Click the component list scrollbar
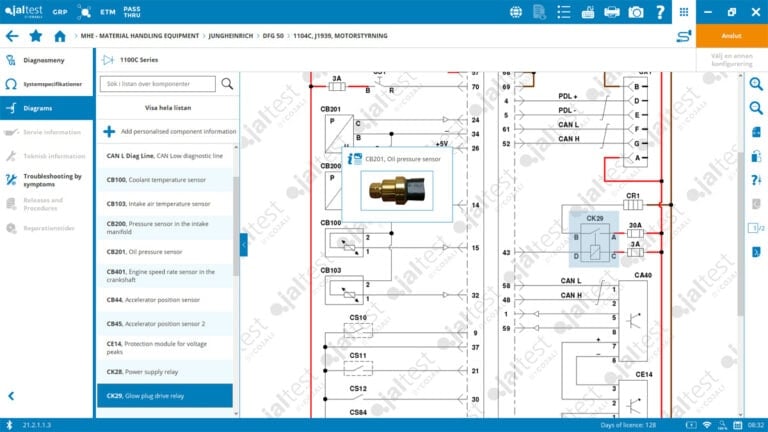The image size is (768, 432). (x=236, y=225)
